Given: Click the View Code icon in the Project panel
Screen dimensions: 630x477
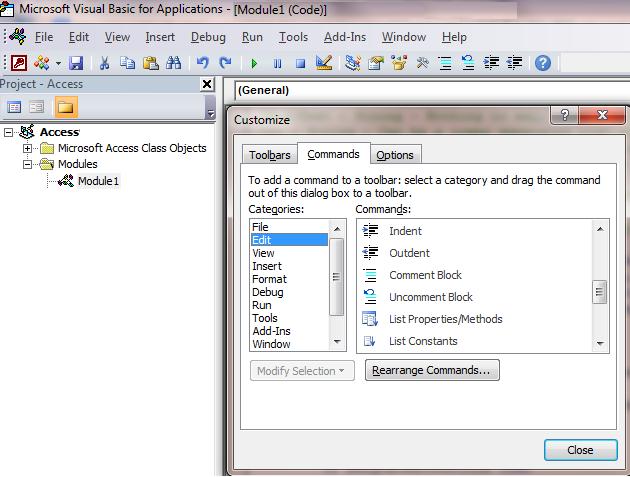Looking at the screenshot, I should (14, 107).
